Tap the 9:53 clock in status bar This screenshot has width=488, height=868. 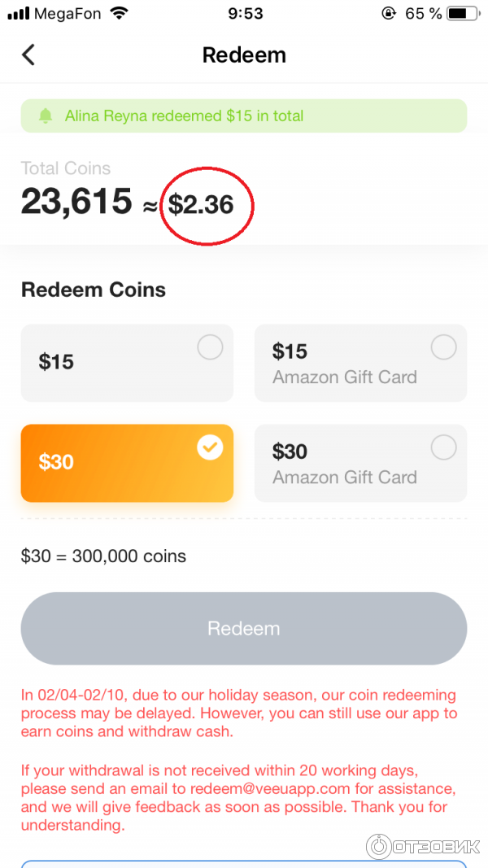point(246,13)
